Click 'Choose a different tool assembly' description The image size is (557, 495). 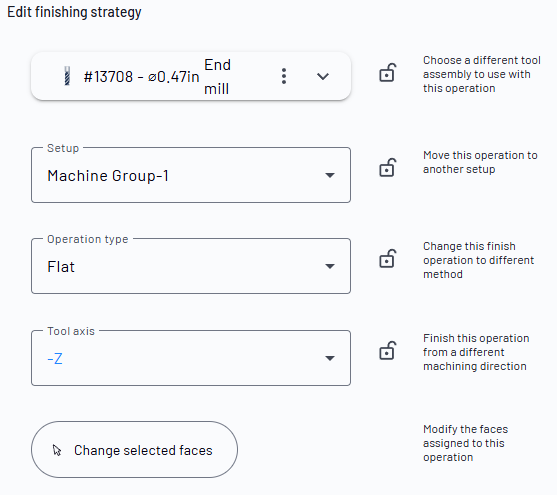(481, 74)
